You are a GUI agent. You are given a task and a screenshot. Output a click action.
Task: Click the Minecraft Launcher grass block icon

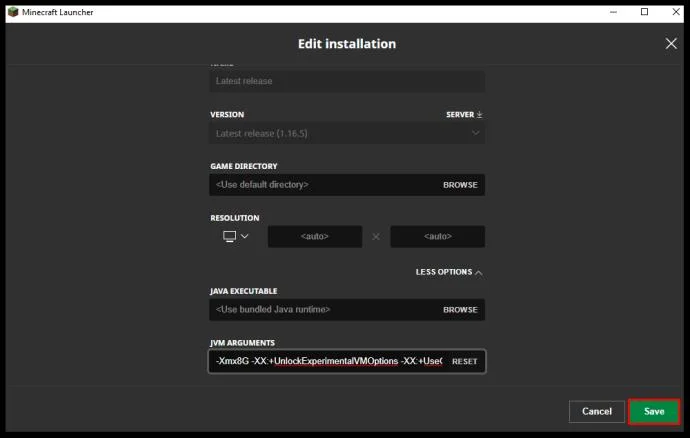pos(13,12)
